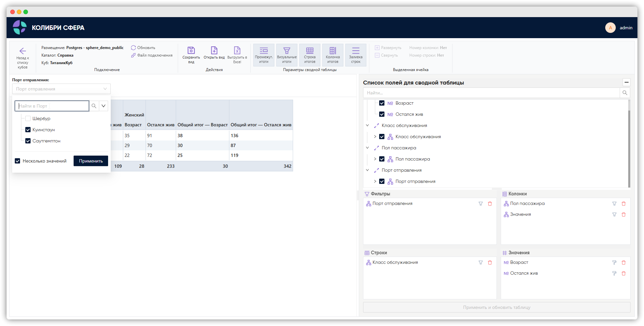Open Файл подключения connection file

pos(152,55)
